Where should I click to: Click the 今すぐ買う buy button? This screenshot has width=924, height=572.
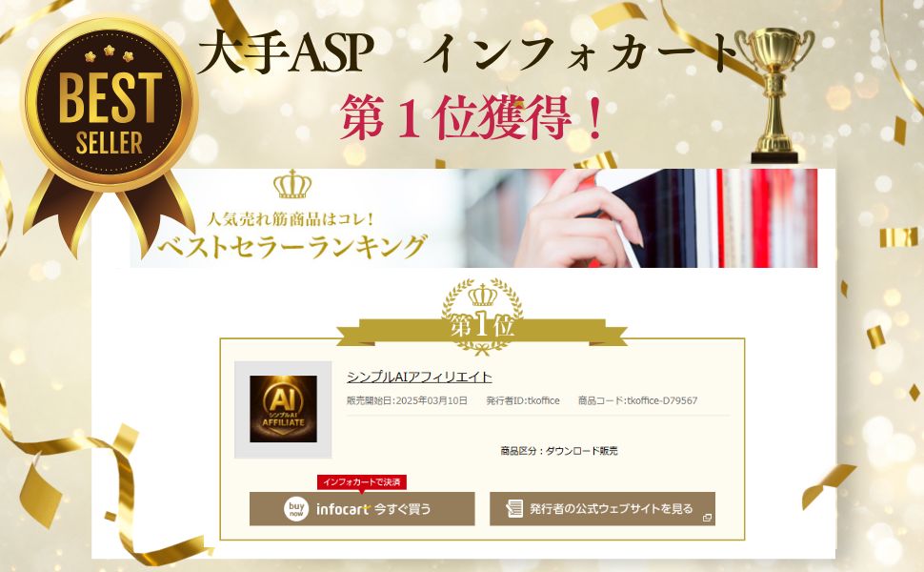pos(362,508)
